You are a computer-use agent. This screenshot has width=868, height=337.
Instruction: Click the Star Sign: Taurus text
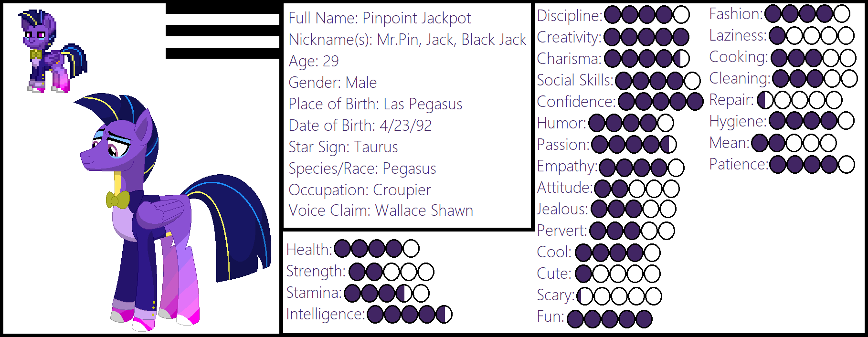343,147
